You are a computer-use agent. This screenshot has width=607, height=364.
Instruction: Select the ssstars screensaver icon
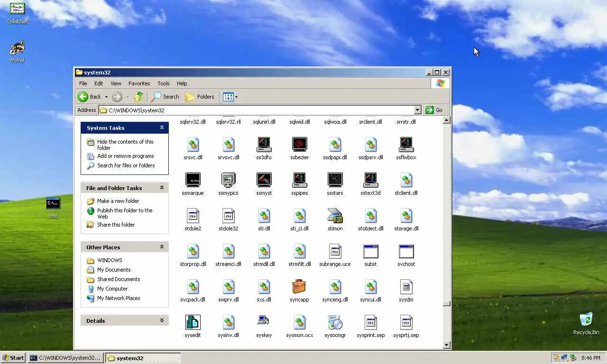[x=335, y=180]
